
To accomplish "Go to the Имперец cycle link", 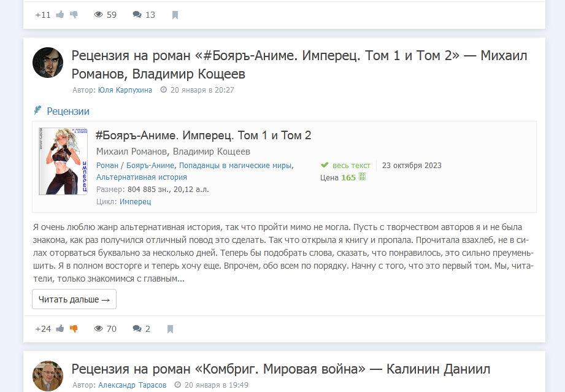I will click(x=135, y=201).
